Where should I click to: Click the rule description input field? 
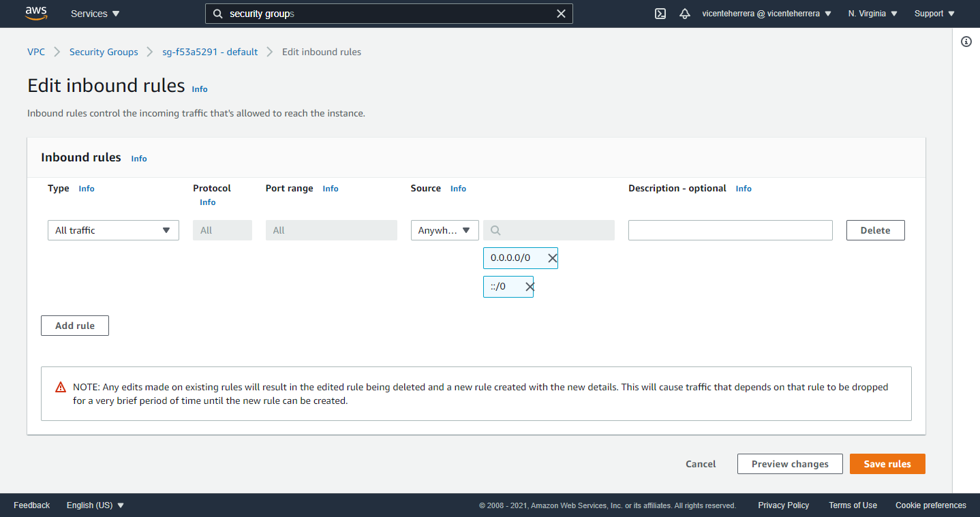(730, 230)
